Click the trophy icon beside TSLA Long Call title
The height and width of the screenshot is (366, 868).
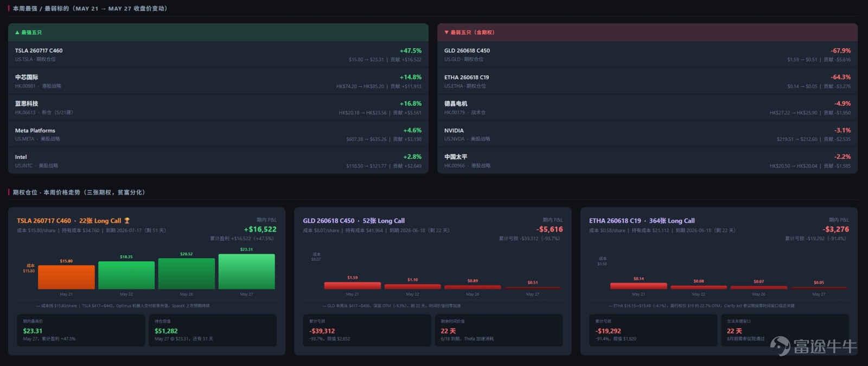click(127, 221)
